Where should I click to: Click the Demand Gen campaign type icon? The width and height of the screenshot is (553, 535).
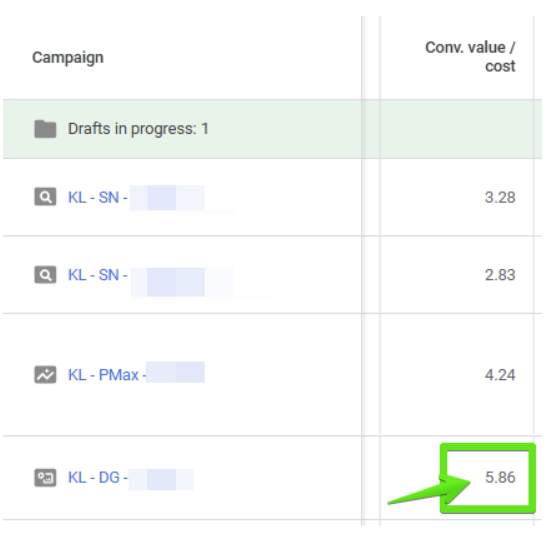(45, 478)
